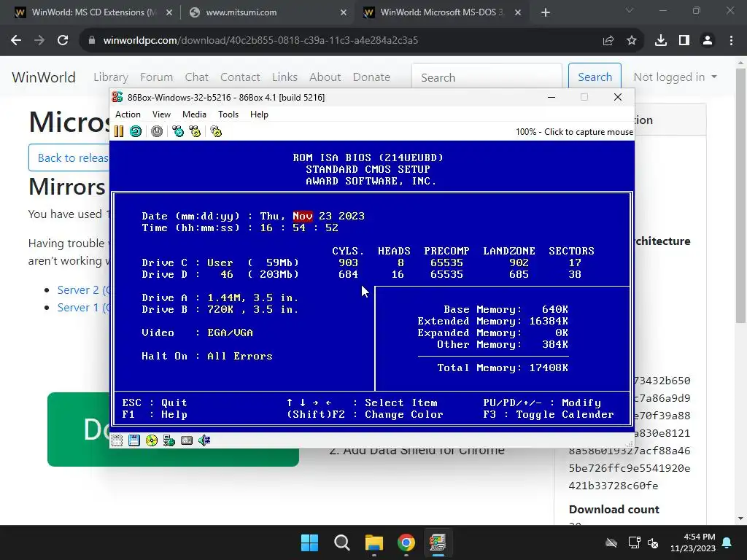
Task: Close the www.mitsumi.com tab
Action: (x=343, y=13)
